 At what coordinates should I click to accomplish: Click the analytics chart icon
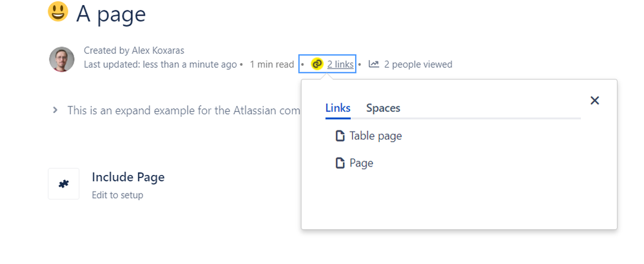[373, 64]
